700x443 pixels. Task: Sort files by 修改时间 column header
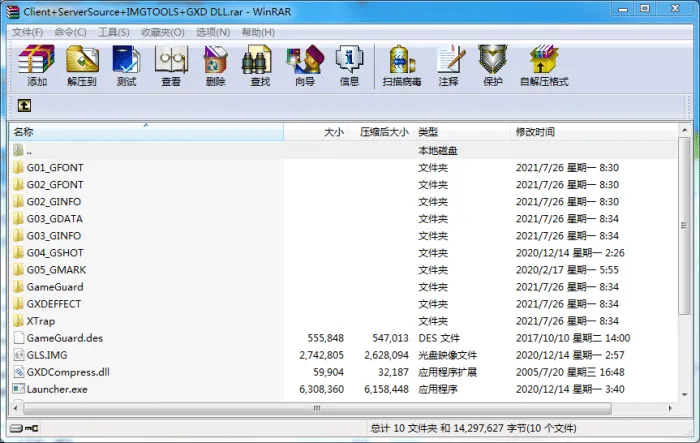[594, 132]
